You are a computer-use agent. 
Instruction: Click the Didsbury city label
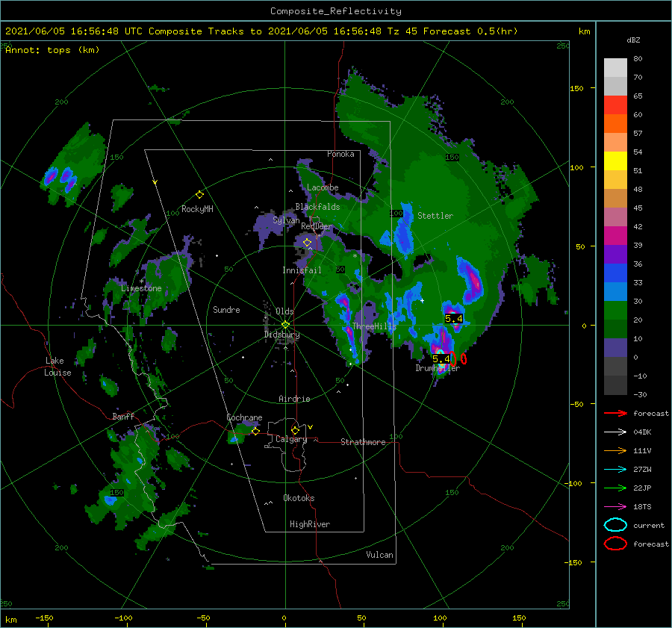282,335
